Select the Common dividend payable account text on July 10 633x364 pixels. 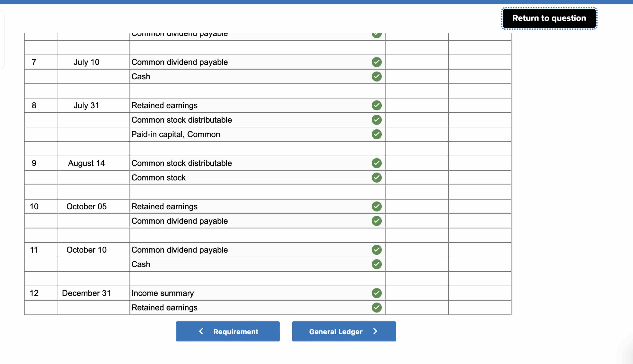[x=180, y=62]
